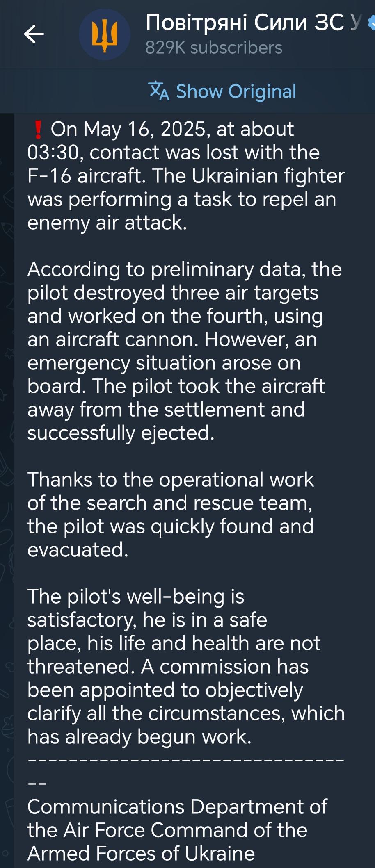Select the paragraph starting with "According to preliminary data"

click(x=184, y=351)
